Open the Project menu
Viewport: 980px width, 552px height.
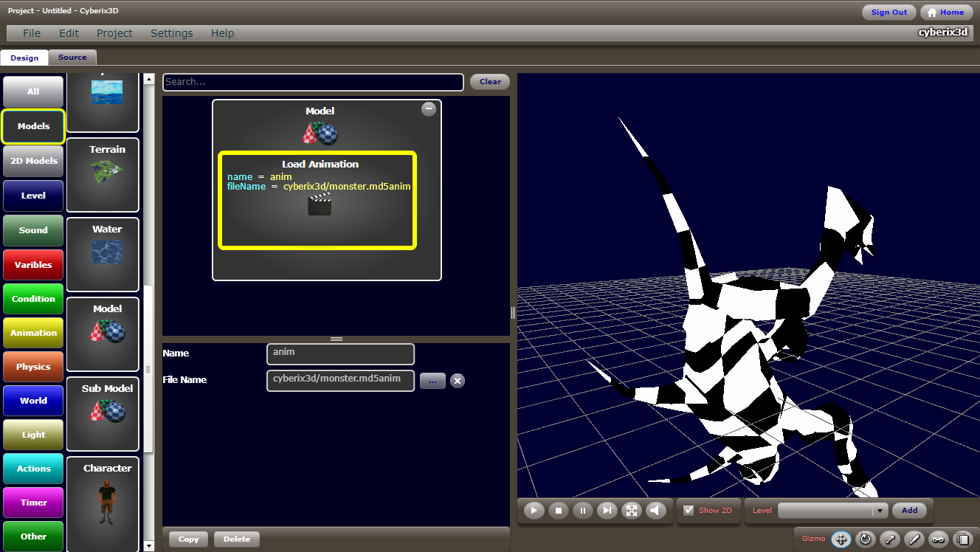[114, 33]
